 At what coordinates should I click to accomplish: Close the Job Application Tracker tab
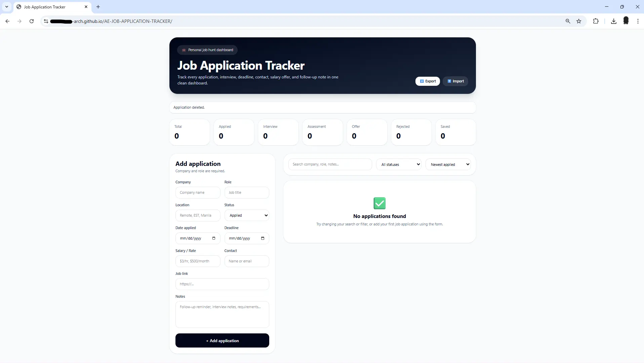[86, 7]
